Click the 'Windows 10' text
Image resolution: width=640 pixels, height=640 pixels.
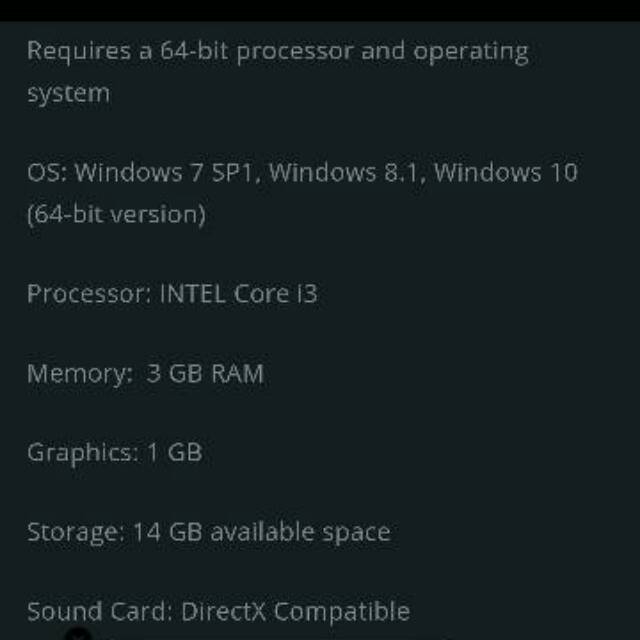(505, 172)
